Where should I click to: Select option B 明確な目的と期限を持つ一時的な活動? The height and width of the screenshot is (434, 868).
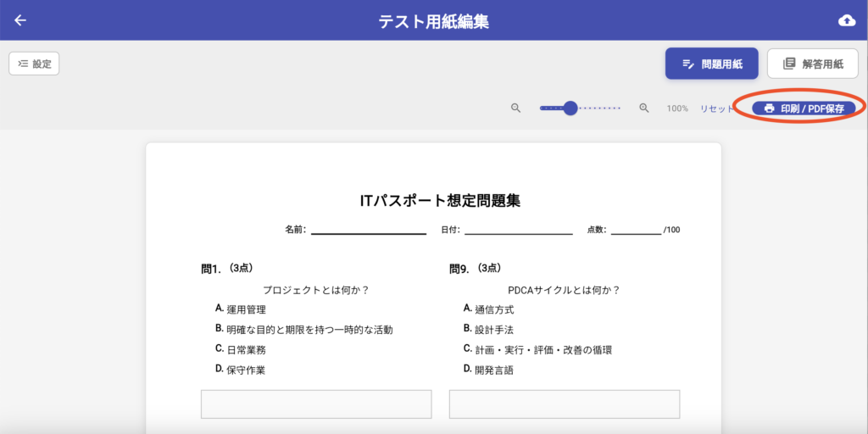[309, 330]
